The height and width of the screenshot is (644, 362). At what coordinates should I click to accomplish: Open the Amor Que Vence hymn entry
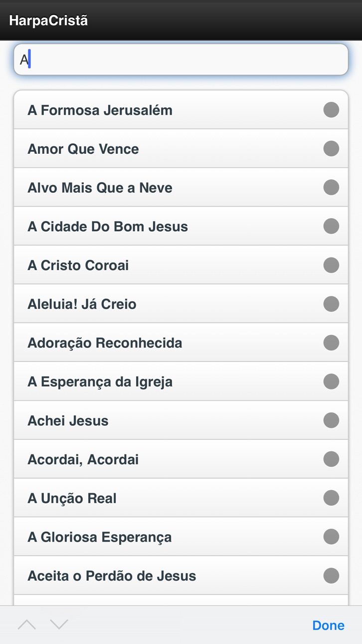tap(181, 149)
